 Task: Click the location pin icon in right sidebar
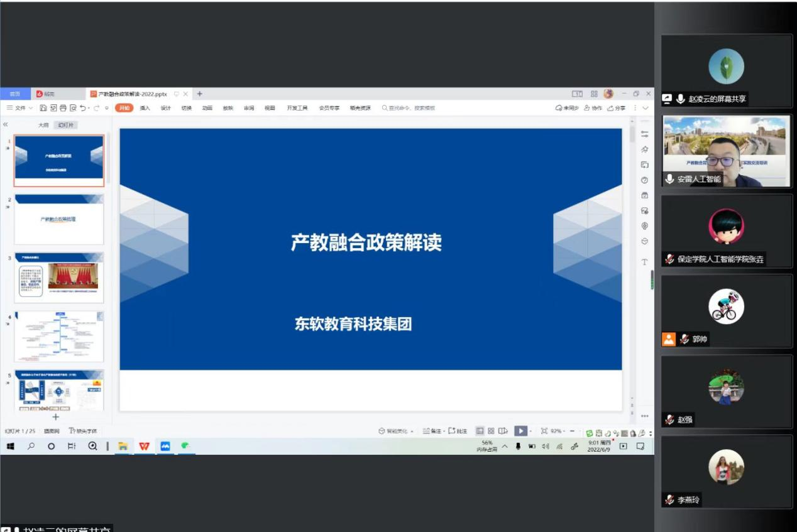tap(644, 226)
